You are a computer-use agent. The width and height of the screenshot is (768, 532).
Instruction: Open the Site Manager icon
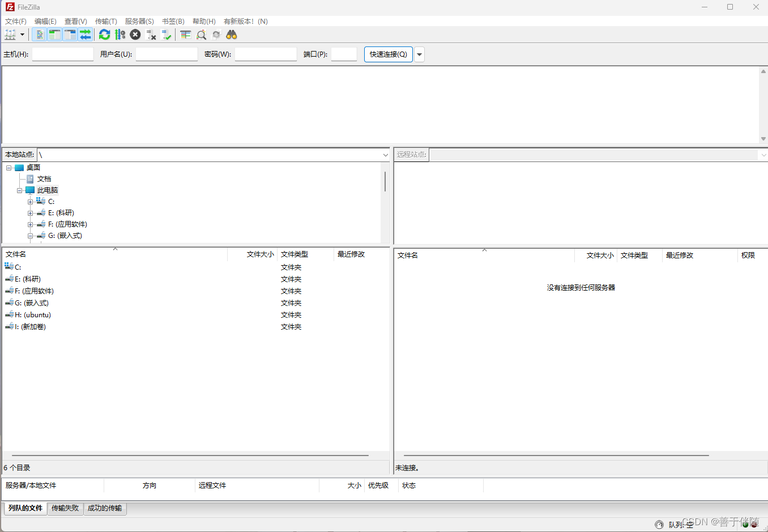tap(10, 35)
